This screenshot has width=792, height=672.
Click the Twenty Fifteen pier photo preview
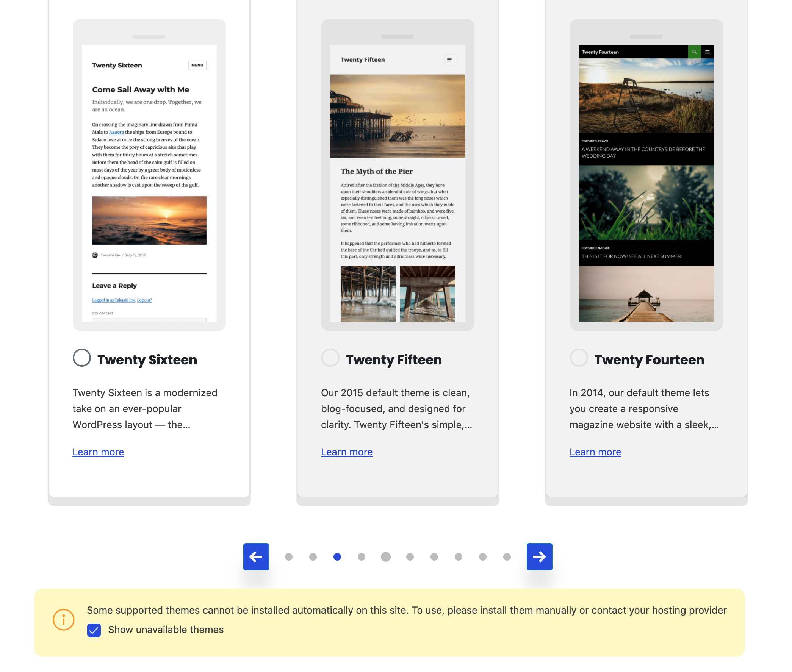pos(398,116)
